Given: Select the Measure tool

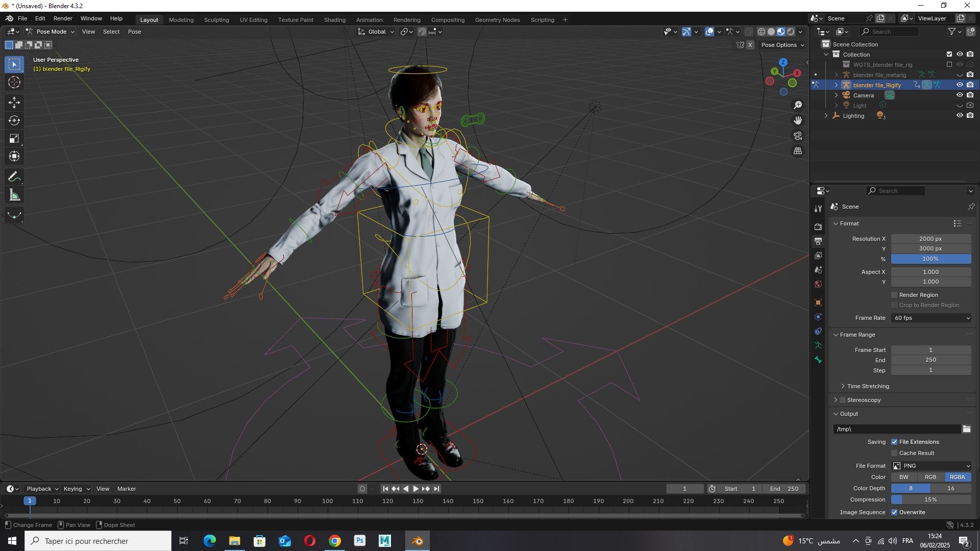Looking at the screenshot, I should [x=14, y=195].
